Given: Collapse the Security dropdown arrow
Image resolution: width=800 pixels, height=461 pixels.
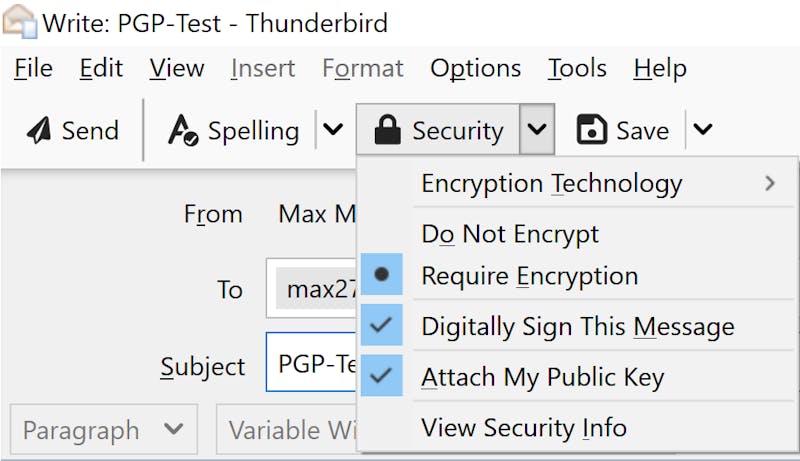Looking at the screenshot, I should tap(537, 130).
